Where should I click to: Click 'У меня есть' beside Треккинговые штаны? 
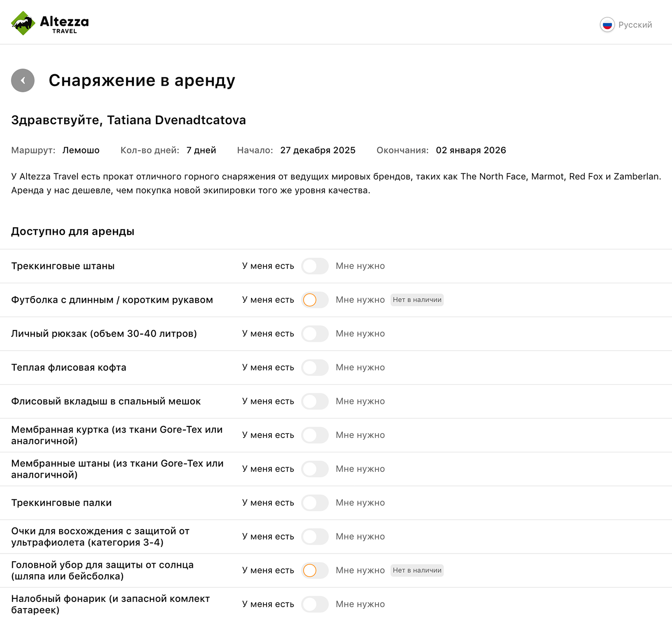click(268, 266)
